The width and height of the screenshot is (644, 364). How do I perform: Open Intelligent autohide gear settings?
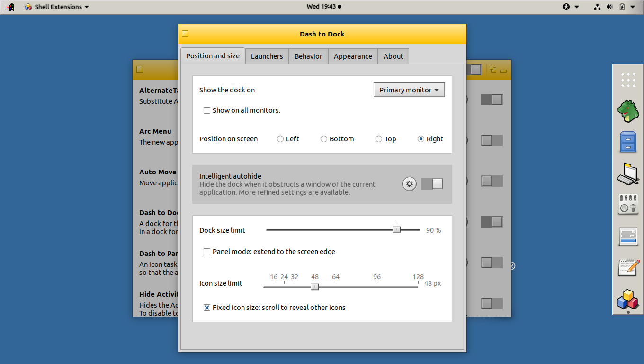[410, 184]
